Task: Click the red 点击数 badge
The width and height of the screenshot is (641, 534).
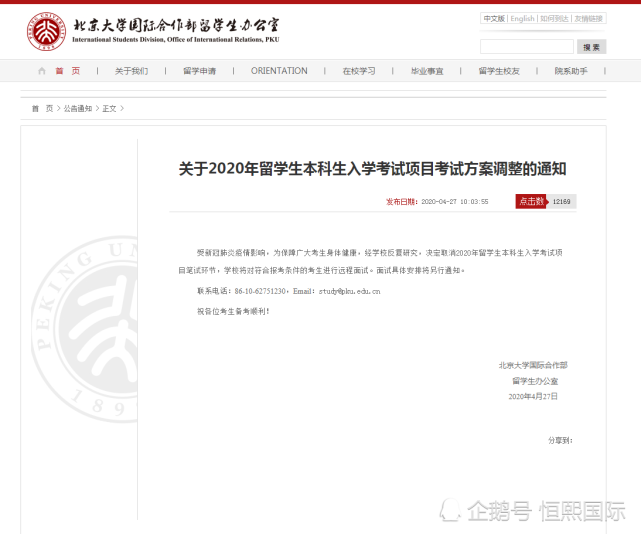Action: 531,201
